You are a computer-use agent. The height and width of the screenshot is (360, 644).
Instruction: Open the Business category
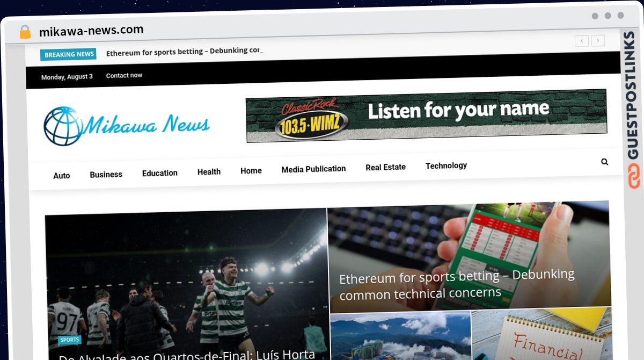point(106,175)
